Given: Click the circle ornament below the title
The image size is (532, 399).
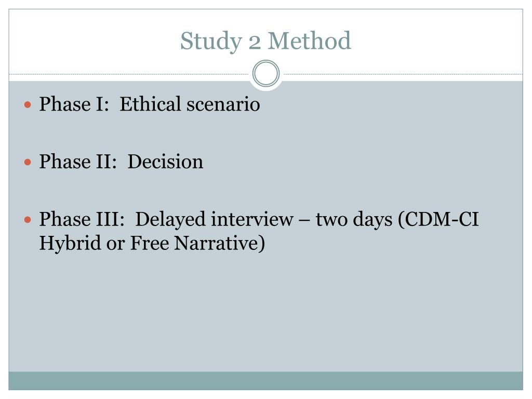Looking at the screenshot, I should 266,73.
